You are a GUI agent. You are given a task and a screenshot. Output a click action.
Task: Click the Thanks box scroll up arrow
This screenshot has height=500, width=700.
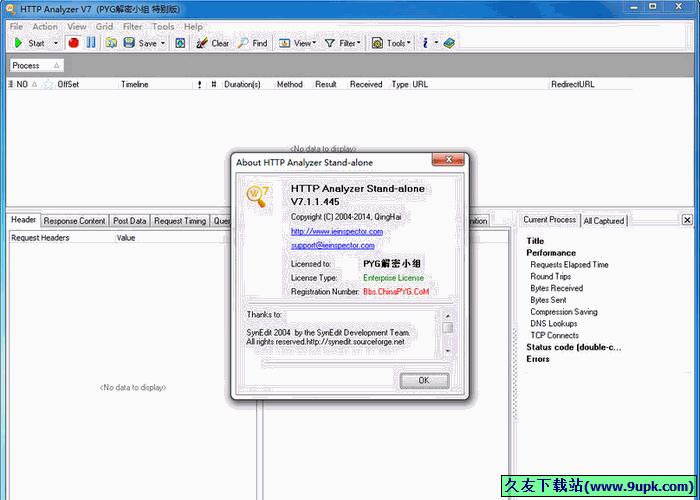click(x=447, y=316)
